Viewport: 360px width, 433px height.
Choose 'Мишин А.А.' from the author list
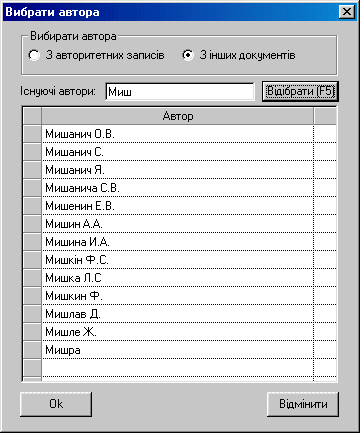tap(178, 224)
